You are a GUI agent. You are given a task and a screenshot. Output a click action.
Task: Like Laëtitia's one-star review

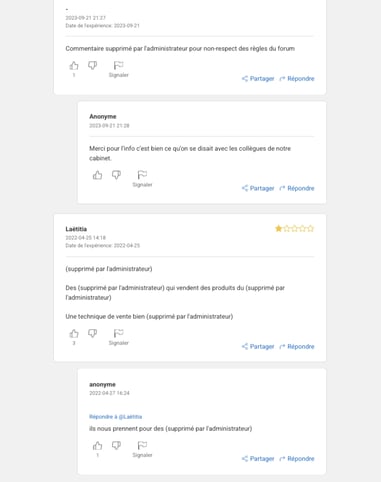point(74,333)
